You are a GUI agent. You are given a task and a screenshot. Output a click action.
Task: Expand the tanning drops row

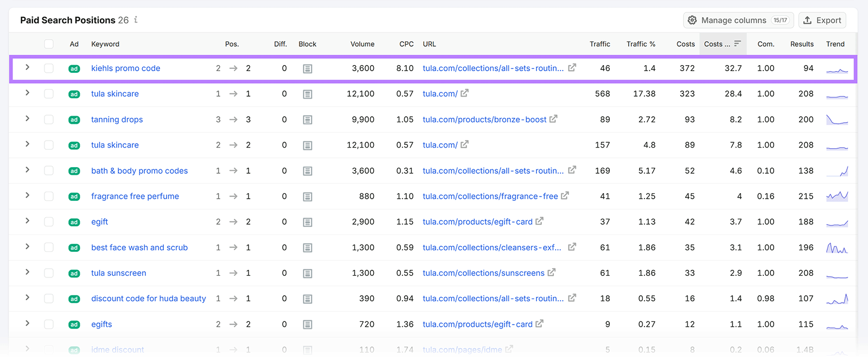click(27, 118)
